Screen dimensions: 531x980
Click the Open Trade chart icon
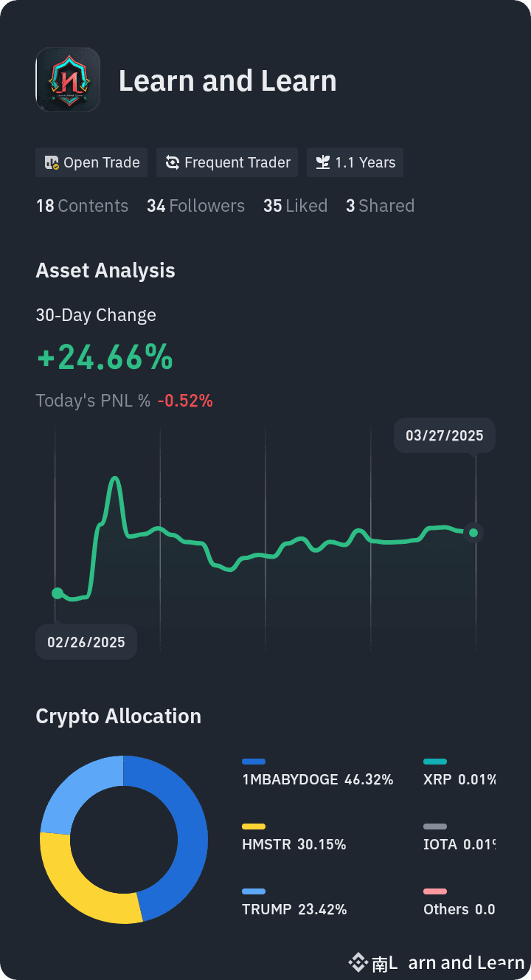pyautogui.click(x=52, y=163)
